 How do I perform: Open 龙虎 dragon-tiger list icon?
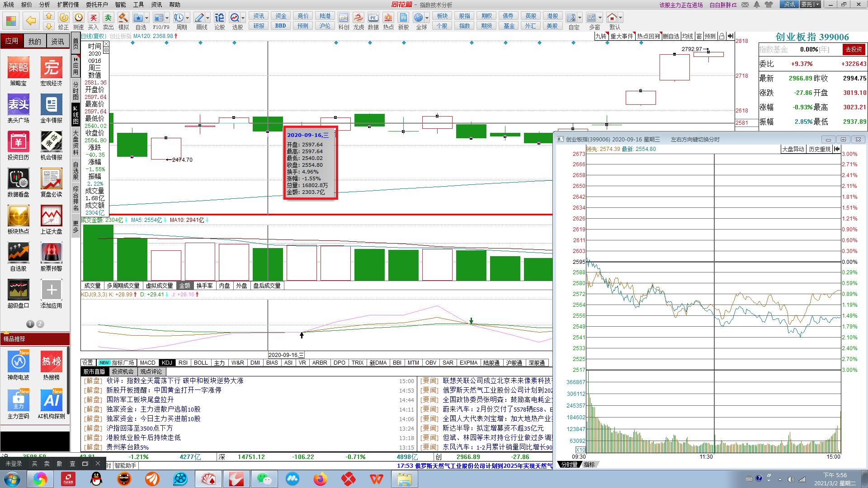pos(359,18)
